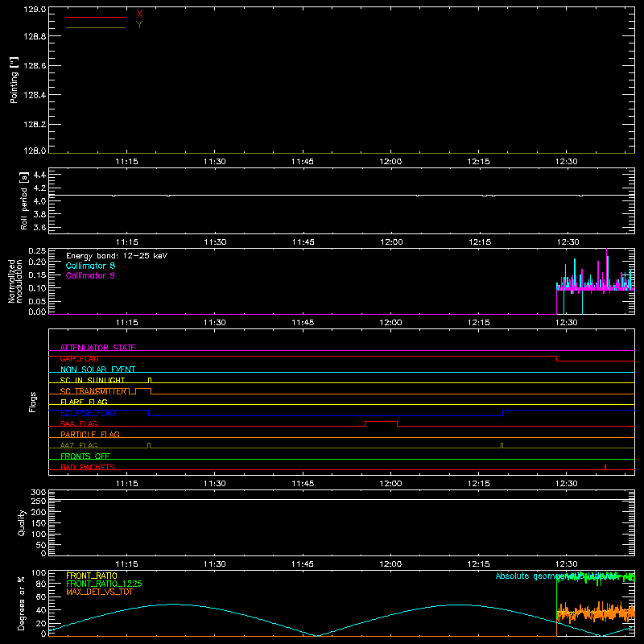
Task: Select the 'Energy band: 12-25 keV' annotation
Action: 117,256
